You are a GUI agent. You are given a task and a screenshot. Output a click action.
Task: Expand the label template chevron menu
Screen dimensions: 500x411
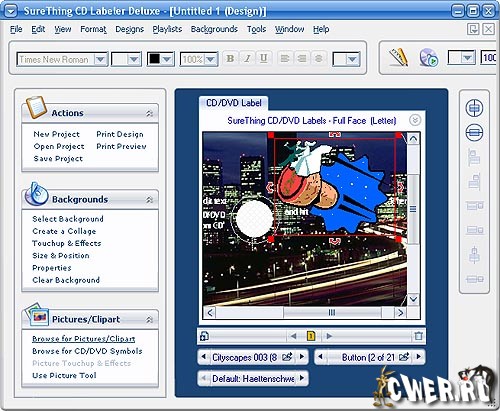point(415,120)
